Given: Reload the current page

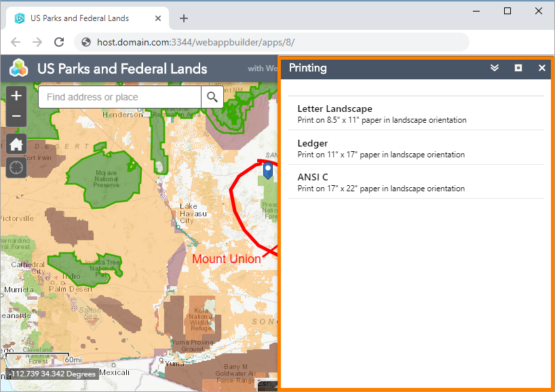Looking at the screenshot, I should 59,42.
